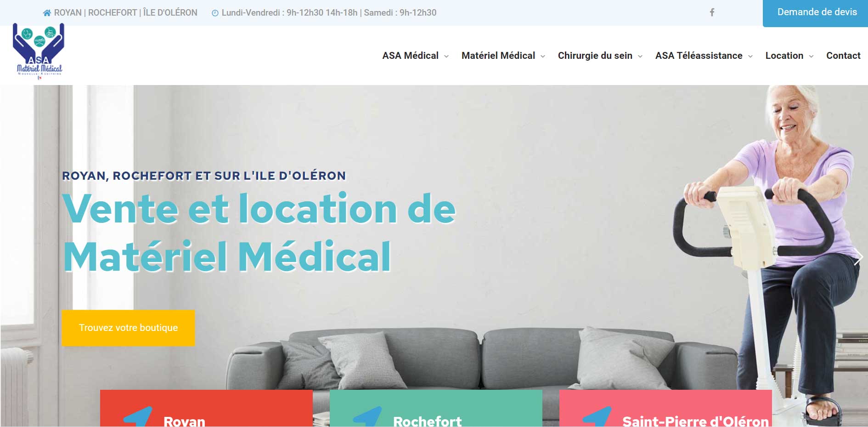Viewport: 868px width, 427px height.
Task: Open the Matériel Médical menu item
Action: (498, 56)
